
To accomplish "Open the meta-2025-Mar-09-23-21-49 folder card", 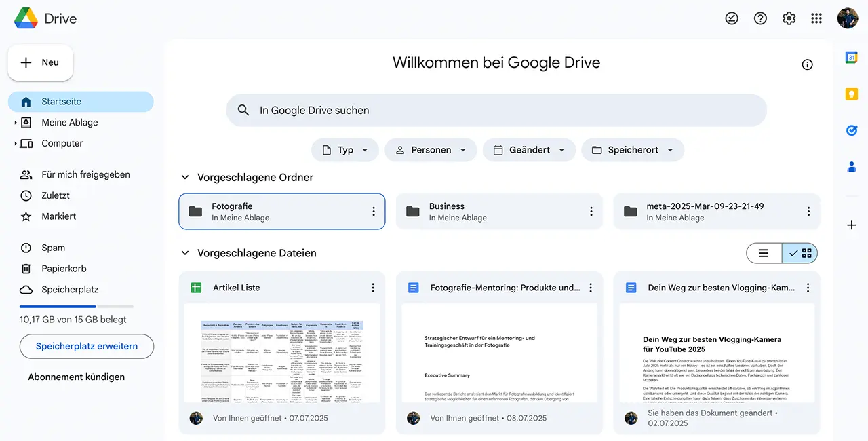I will point(717,212).
